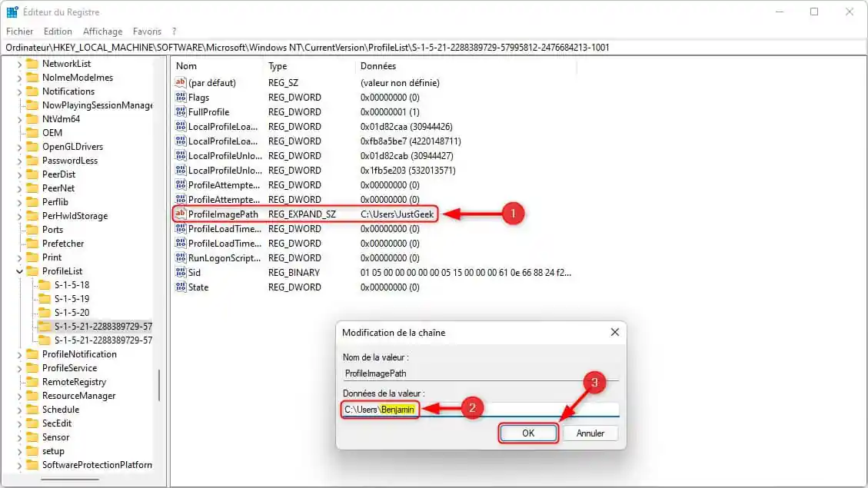Click the tree pane horizontal scrollbar
868x488 pixels.
[x=71, y=479]
